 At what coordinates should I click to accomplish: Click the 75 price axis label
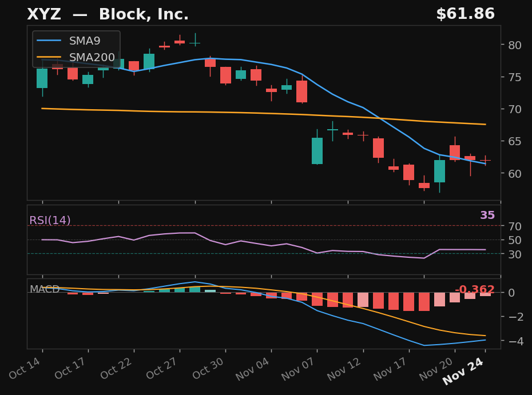coord(515,77)
